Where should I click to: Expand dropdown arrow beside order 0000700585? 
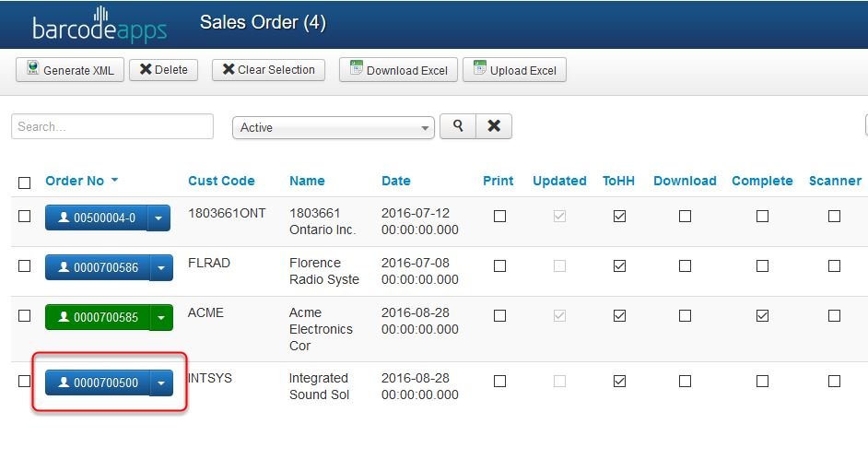[x=160, y=318]
